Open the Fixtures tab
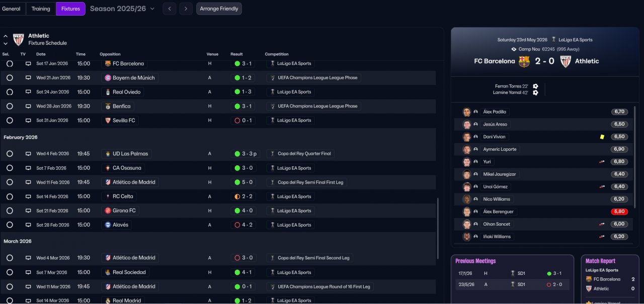 (70, 9)
